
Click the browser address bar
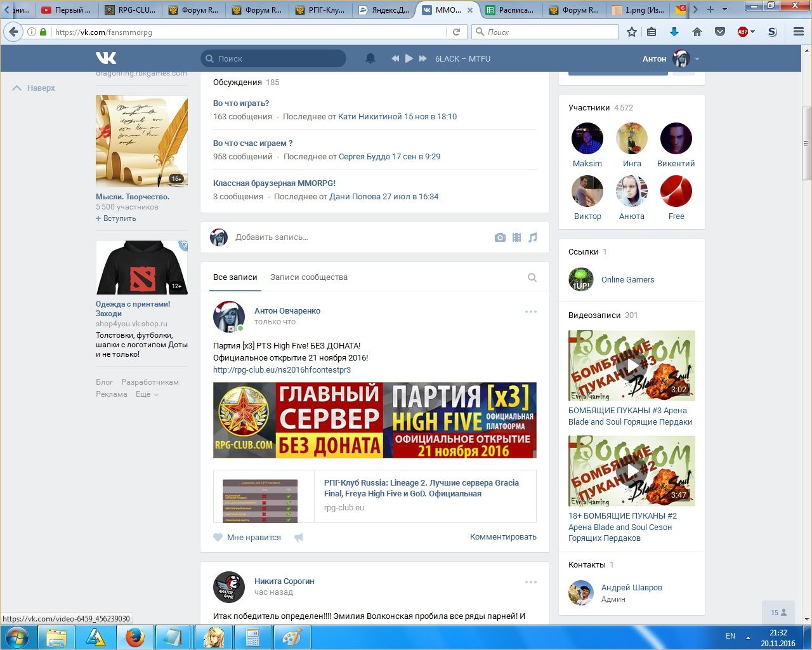click(x=249, y=32)
